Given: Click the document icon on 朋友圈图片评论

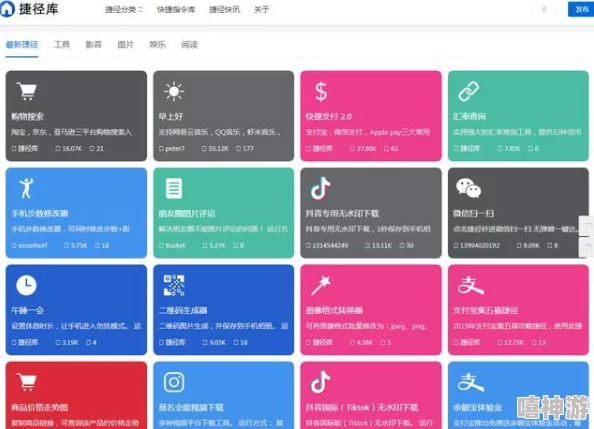Looking at the screenshot, I should tap(174, 188).
